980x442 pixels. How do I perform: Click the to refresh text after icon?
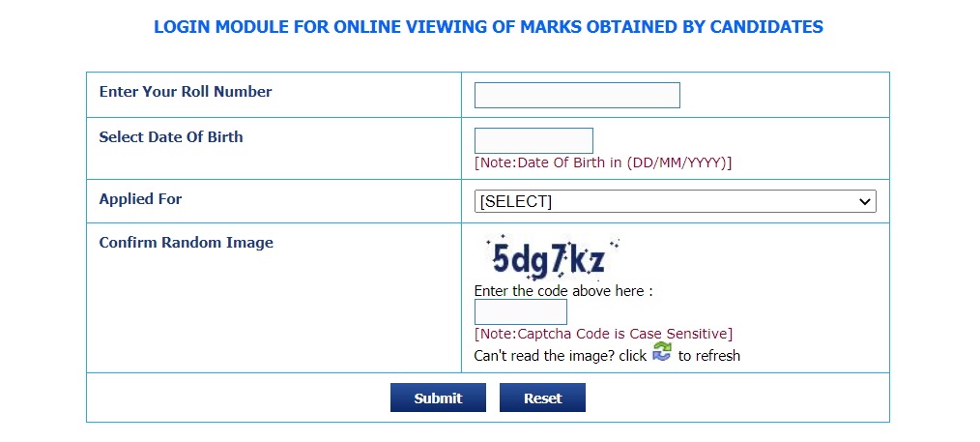tap(708, 356)
